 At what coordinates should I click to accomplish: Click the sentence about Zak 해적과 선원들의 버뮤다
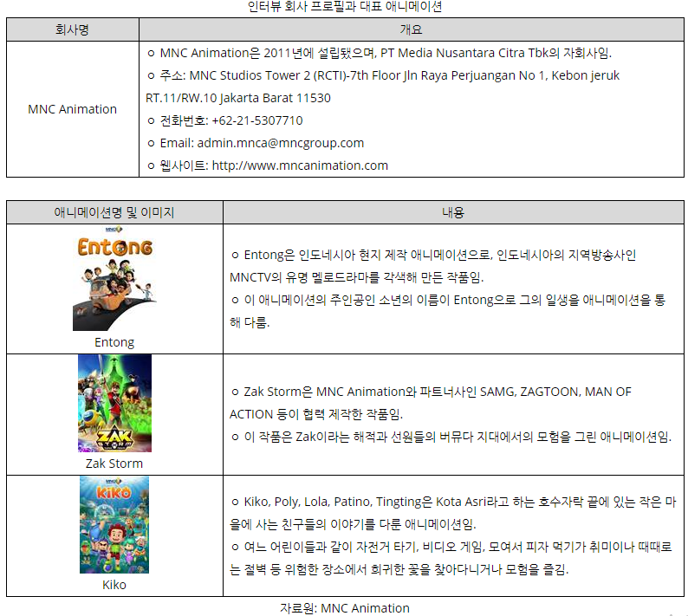pyautogui.click(x=451, y=437)
